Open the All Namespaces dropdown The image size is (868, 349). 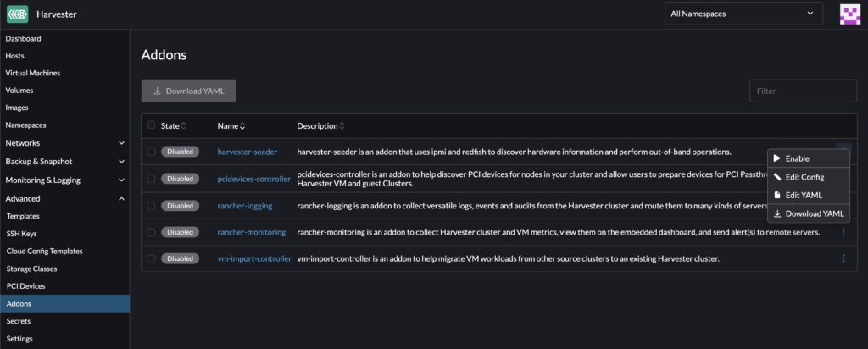coord(743,14)
